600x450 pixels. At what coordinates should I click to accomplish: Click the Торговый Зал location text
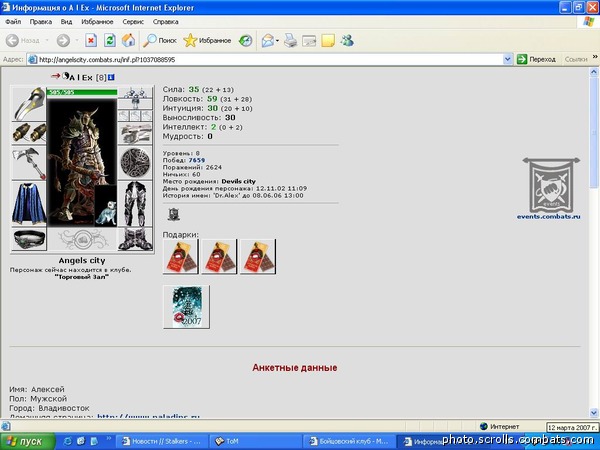82,277
